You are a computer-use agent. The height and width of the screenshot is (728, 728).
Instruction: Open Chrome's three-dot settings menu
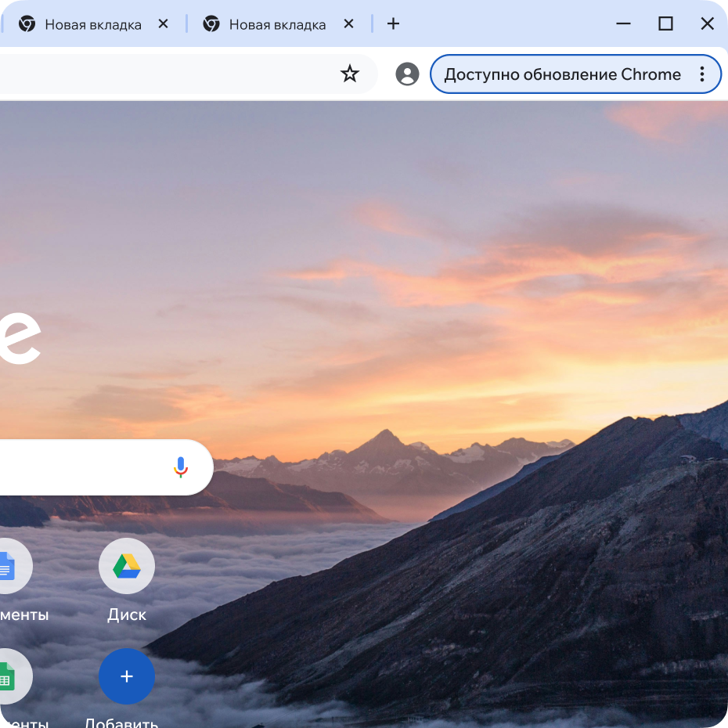[702, 74]
